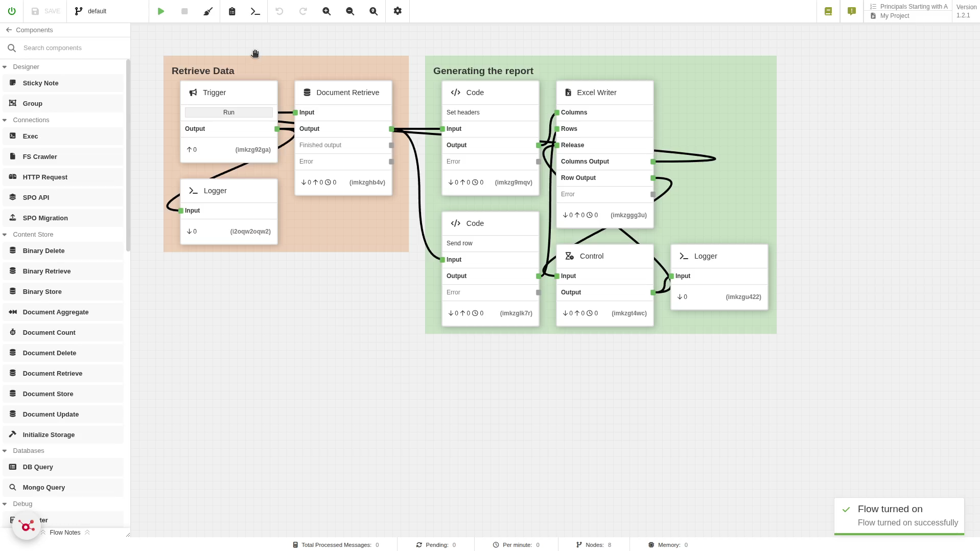The height and width of the screenshot is (551, 980).
Task: Click the red floating assistant logo button
Action: click(27, 525)
